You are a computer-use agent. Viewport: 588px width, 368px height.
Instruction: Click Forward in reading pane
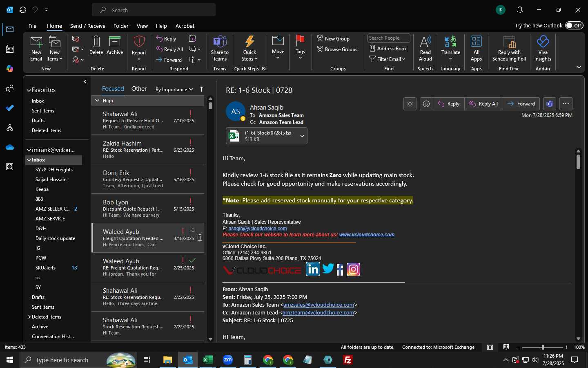click(521, 104)
